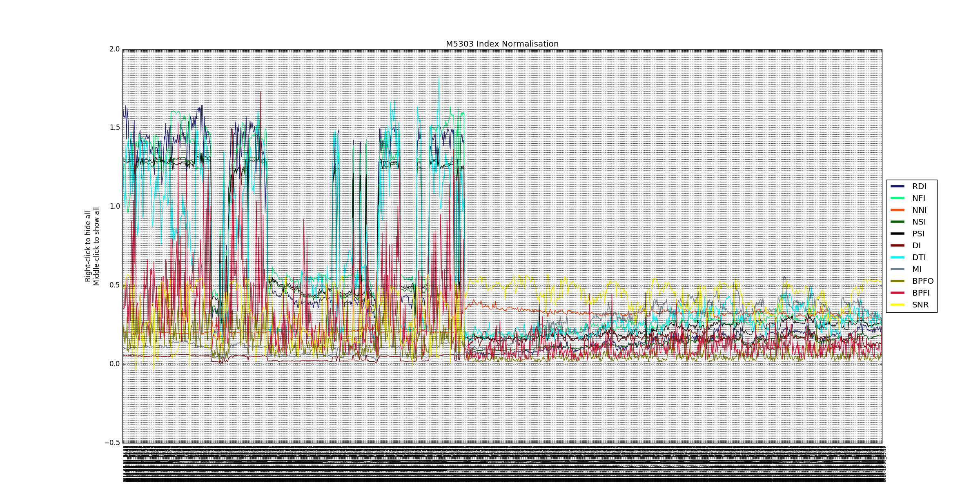Select the DTI legend text label

pyautogui.click(x=919, y=258)
